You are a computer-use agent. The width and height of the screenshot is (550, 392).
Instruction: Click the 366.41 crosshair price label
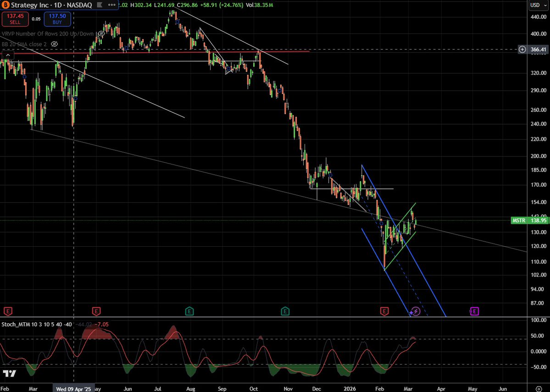pyautogui.click(x=538, y=50)
